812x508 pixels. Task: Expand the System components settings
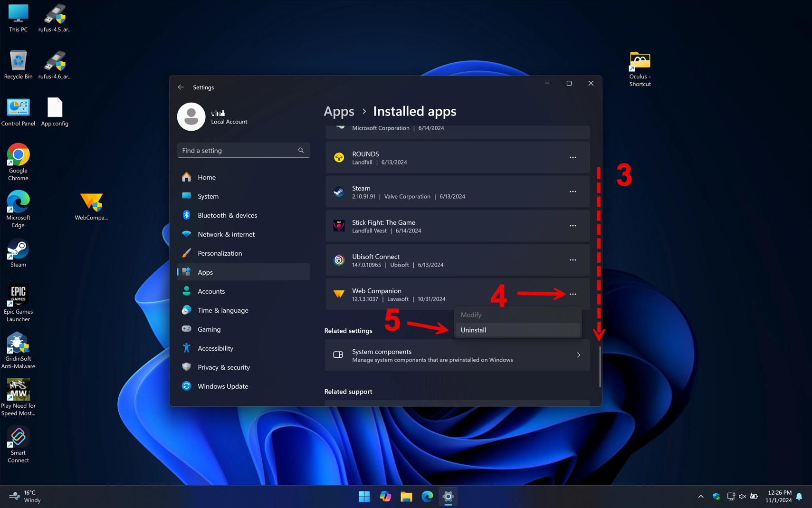coord(456,355)
